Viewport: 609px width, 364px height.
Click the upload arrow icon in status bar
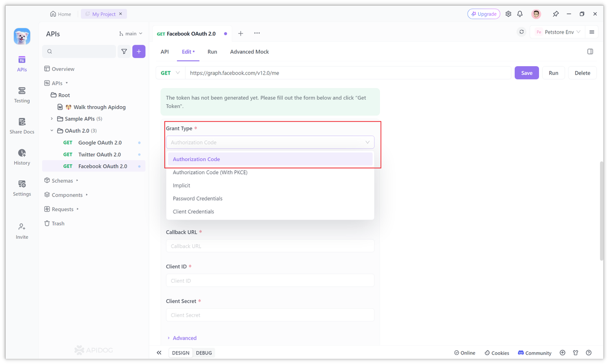pyautogui.click(x=562, y=353)
